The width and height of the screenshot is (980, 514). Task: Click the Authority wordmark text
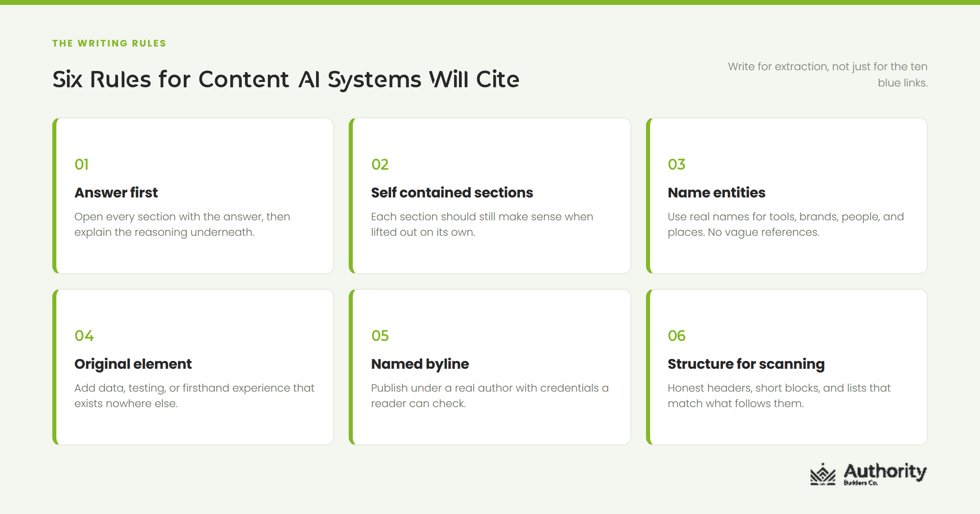pos(885,471)
